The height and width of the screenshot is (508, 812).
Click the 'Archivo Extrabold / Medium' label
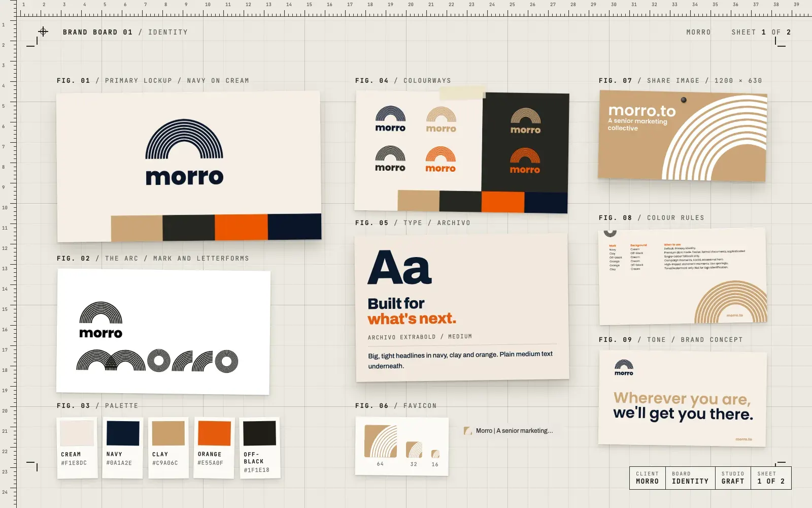click(420, 337)
